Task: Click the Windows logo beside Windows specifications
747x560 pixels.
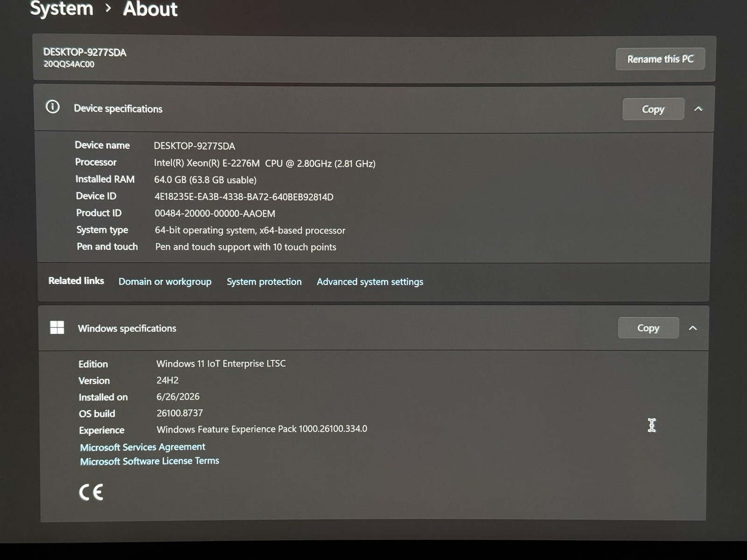Action: (x=57, y=328)
